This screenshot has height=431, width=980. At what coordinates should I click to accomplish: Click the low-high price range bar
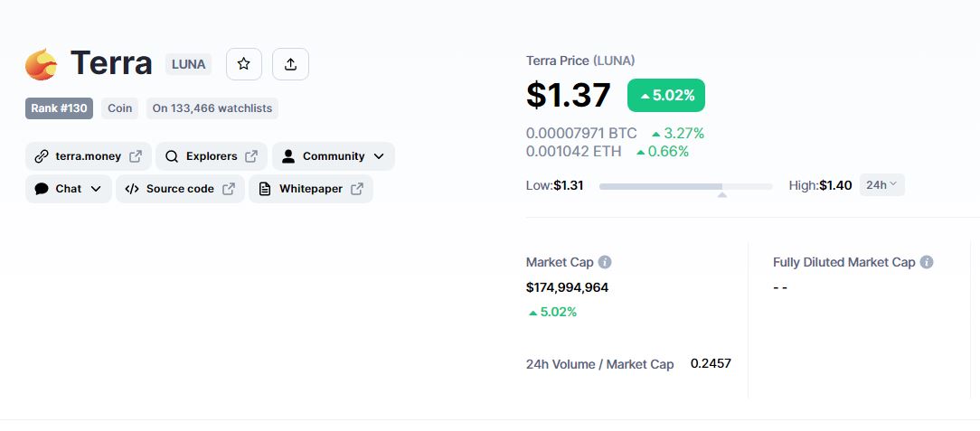[685, 186]
